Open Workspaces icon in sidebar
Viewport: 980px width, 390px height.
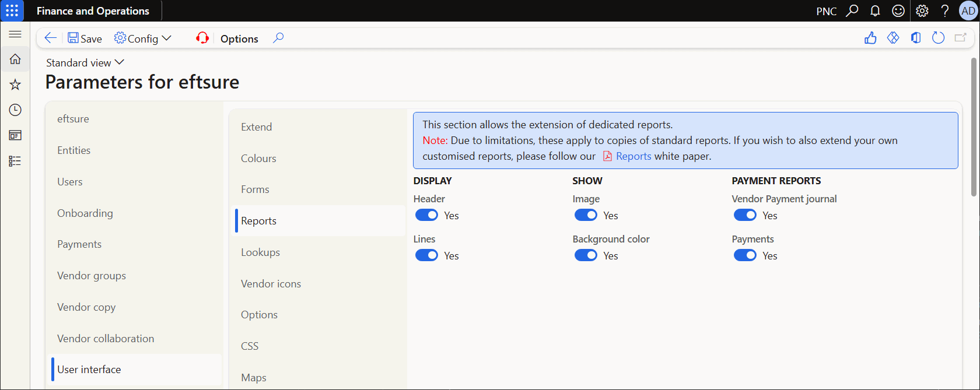[15, 135]
